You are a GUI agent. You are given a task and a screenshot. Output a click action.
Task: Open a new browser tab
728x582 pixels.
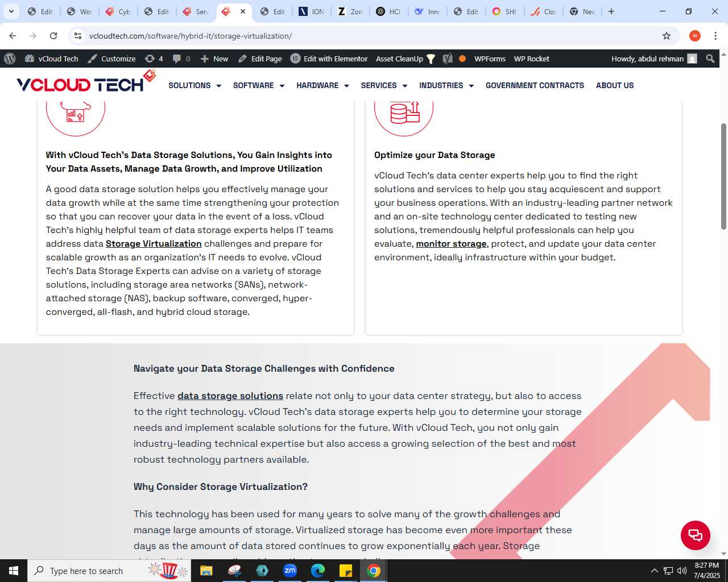point(611,11)
